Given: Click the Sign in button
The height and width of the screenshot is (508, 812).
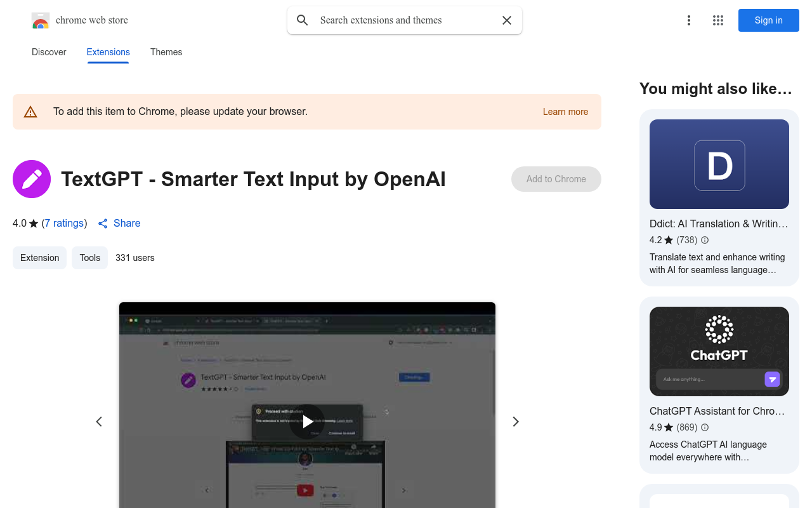Looking at the screenshot, I should [769, 20].
